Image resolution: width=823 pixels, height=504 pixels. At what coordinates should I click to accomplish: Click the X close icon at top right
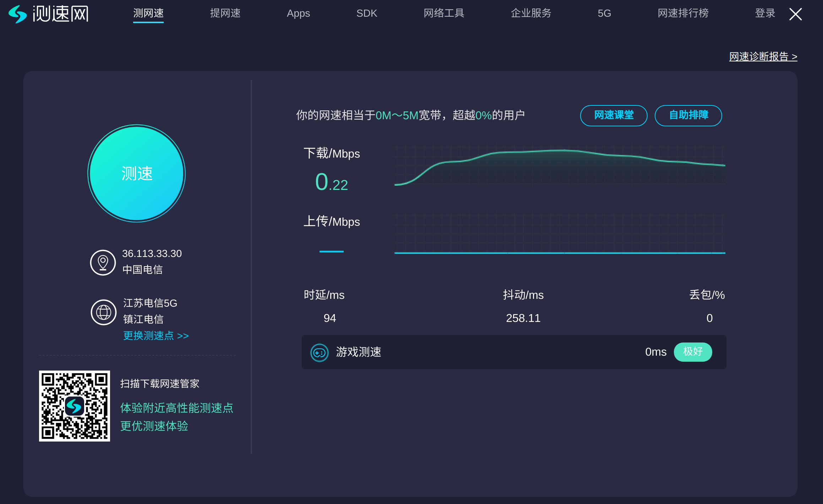(795, 14)
